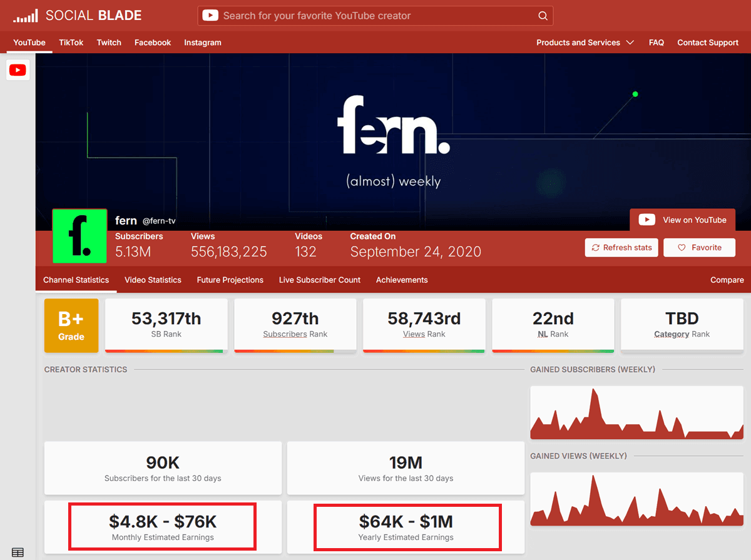Click the View on YouTube button
751x560 pixels.
683,220
